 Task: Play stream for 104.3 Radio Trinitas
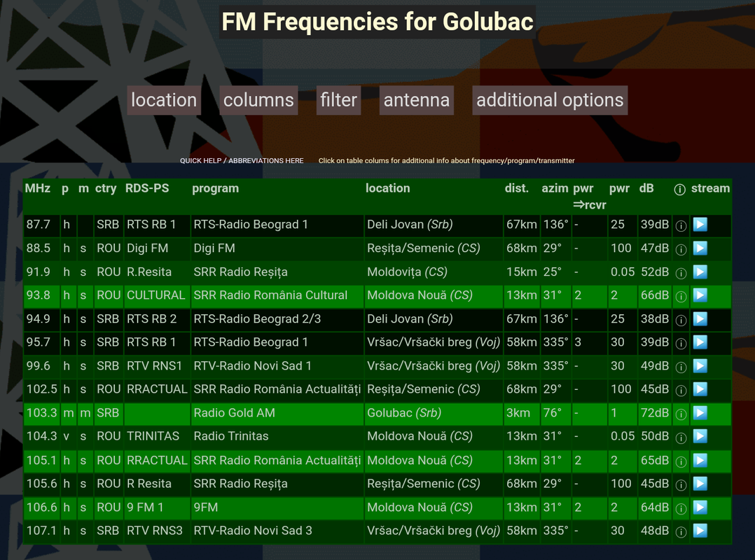pos(700,436)
